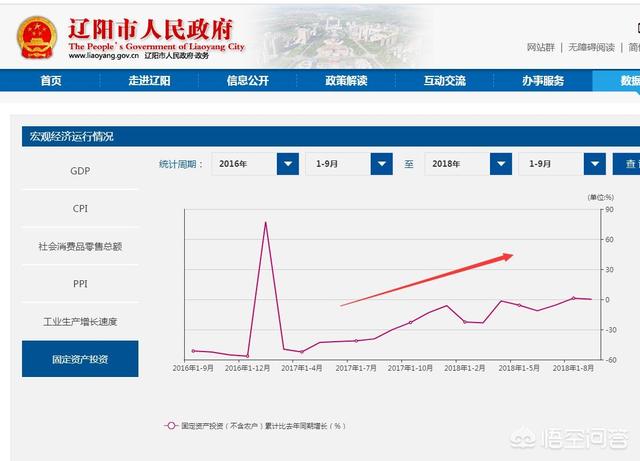This screenshot has width=640, height=461.
Task: Select PPI in the sidebar
Action: 80,284
